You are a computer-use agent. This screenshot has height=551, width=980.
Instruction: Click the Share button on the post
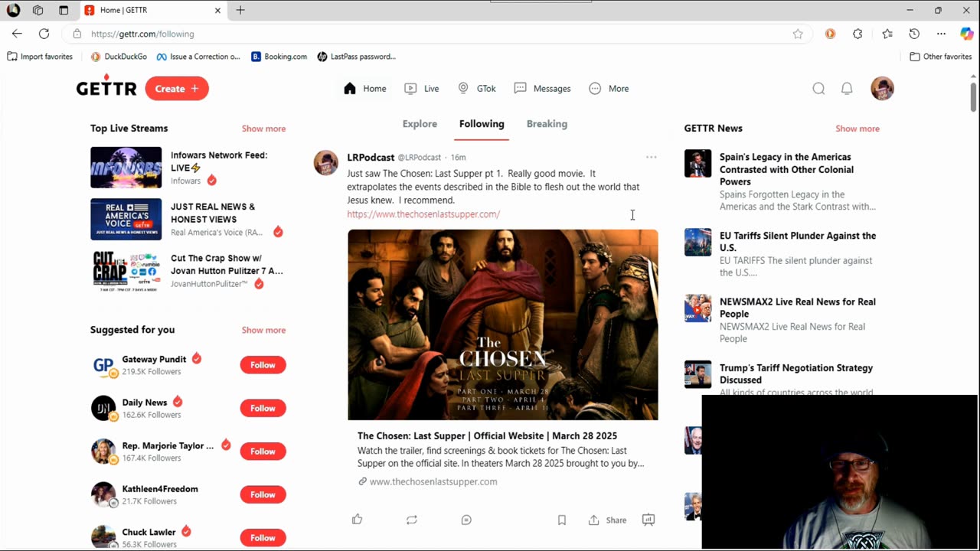pos(607,520)
